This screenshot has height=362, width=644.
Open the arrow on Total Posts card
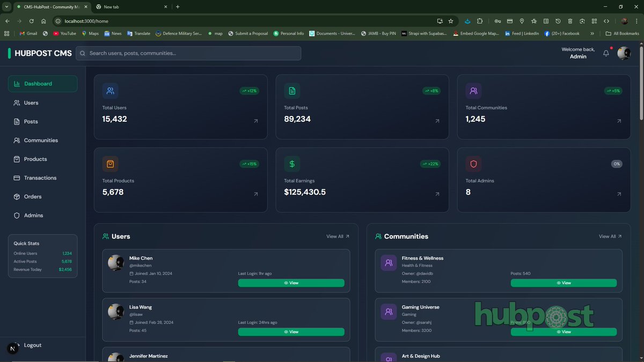[437, 121]
